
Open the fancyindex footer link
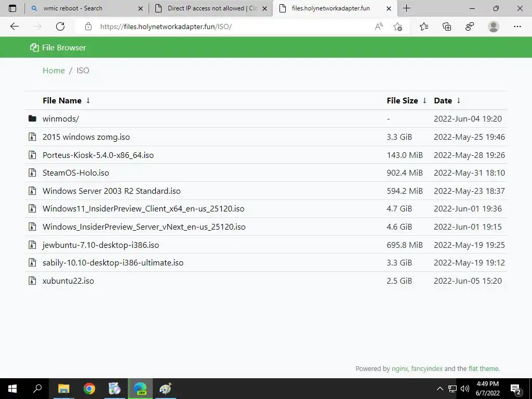click(427, 368)
